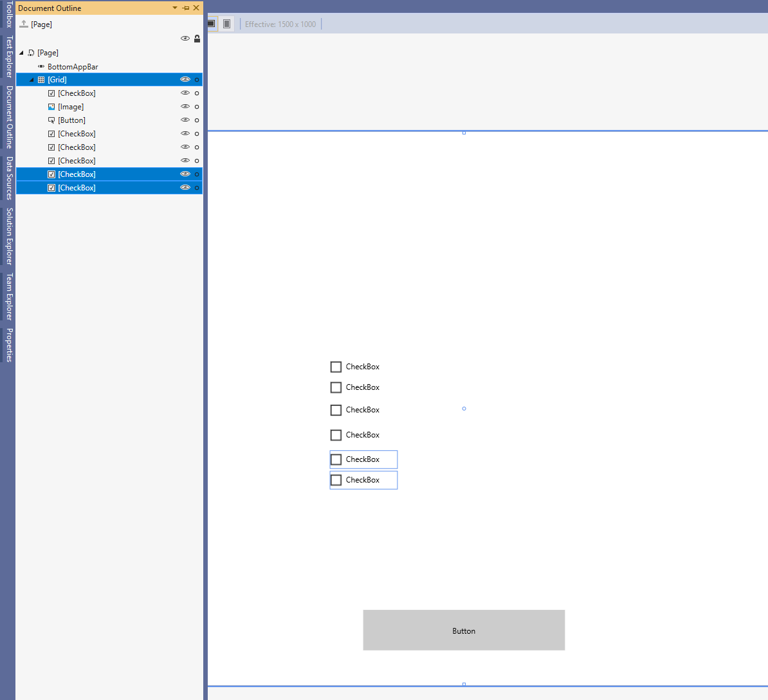Image resolution: width=768 pixels, height=700 pixels.
Task: Open the Data Sources side tab
Action: [x=9, y=178]
